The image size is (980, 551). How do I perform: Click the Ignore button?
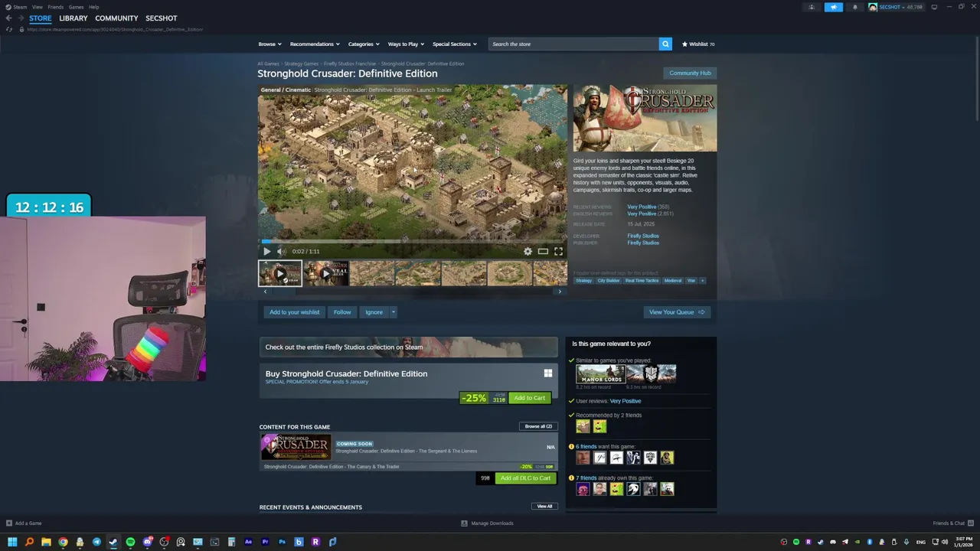(374, 312)
